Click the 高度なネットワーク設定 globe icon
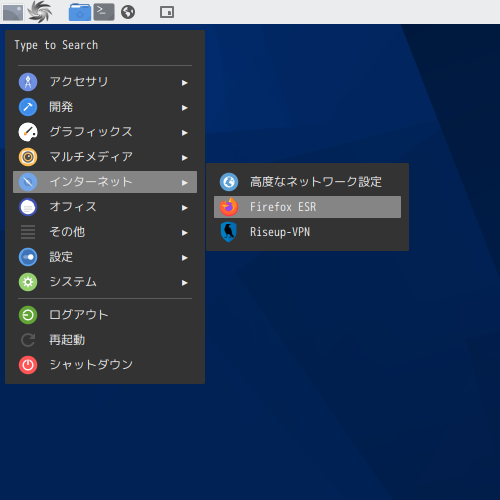 click(229, 182)
